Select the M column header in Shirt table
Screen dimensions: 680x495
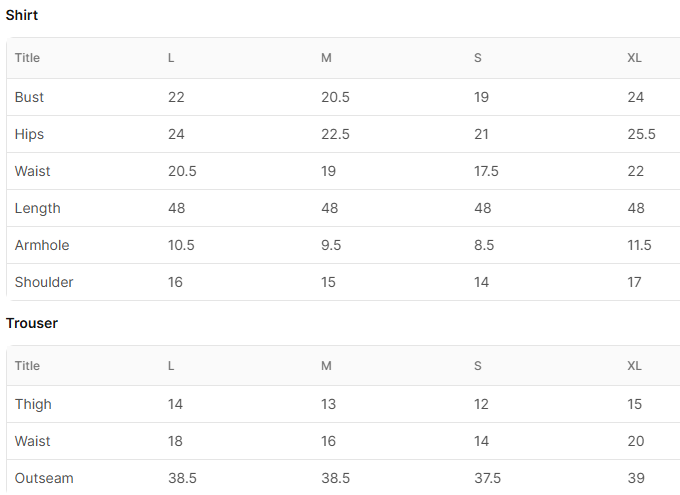click(x=326, y=58)
